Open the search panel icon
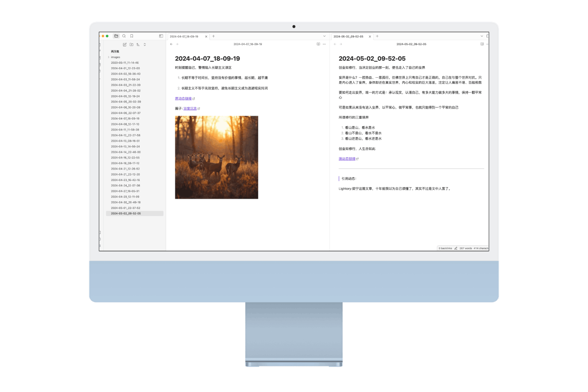The image size is (588, 392). [x=124, y=36]
